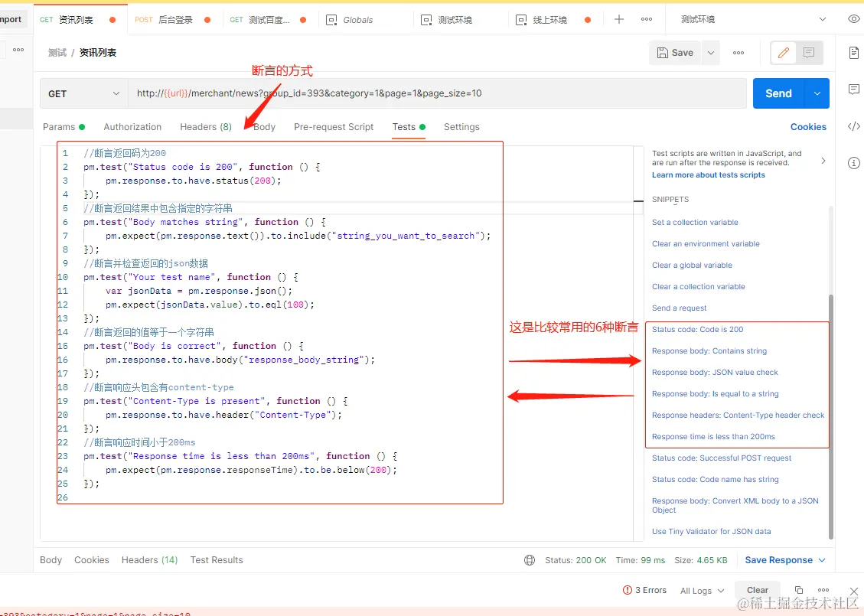Insert Set a collection variable snippet
864x616 pixels.
pos(695,222)
